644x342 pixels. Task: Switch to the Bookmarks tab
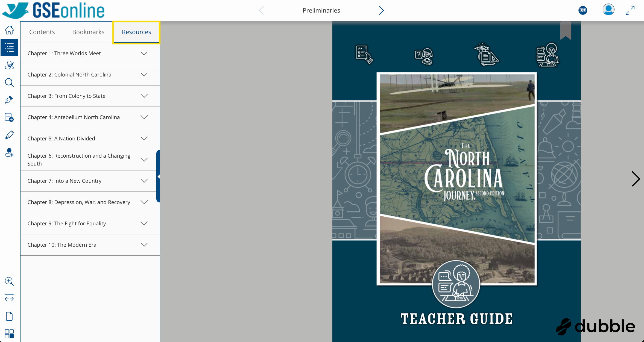[88, 32]
